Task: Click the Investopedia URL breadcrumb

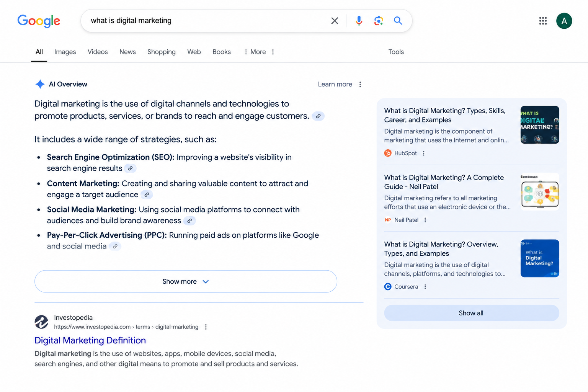Action: [126, 327]
